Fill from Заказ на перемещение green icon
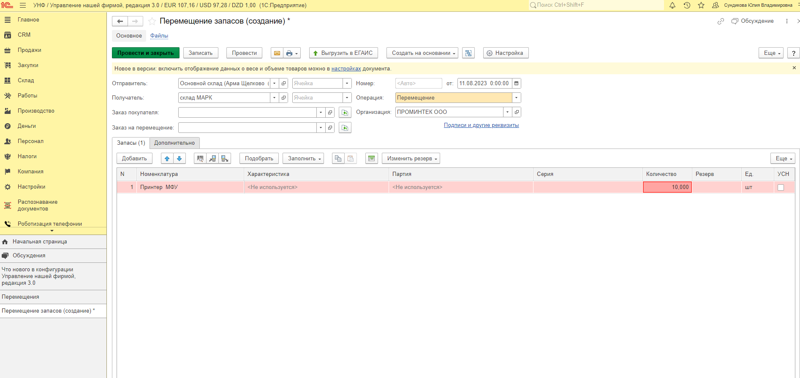This screenshot has width=800, height=378. 345,128
